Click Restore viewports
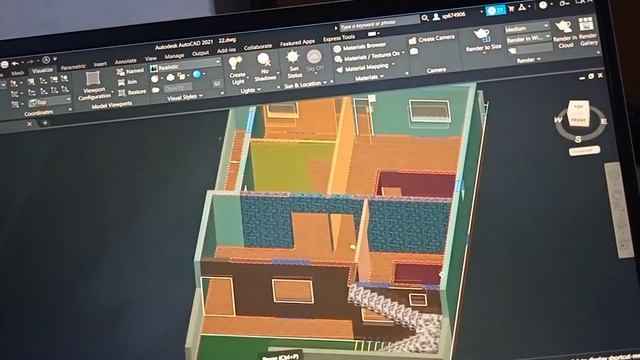This screenshot has height=360, width=640. tap(132, 92)
